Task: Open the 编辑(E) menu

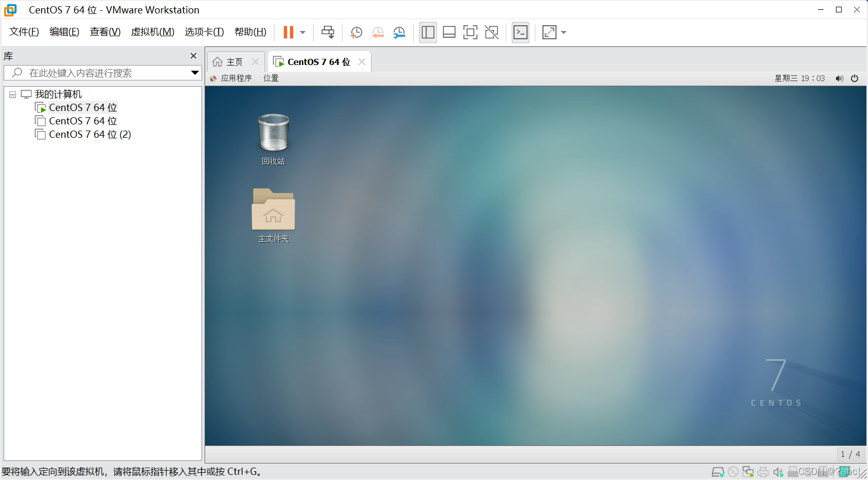Action: (x=64, y=32)
